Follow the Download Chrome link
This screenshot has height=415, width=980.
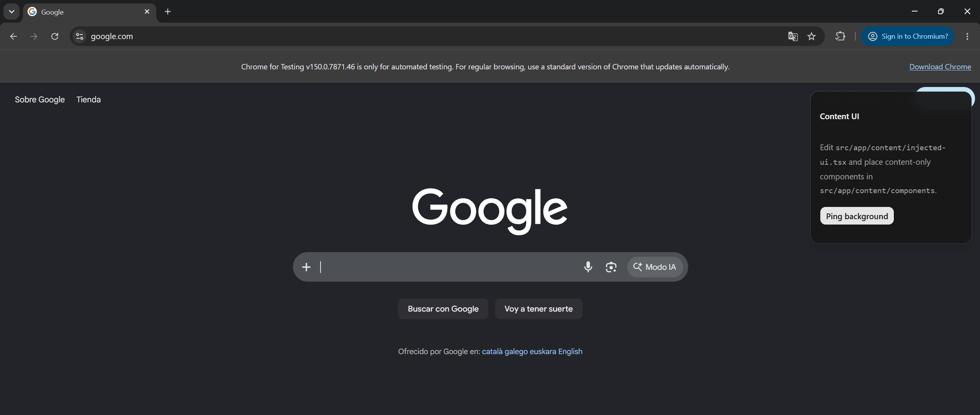[940, 67]
